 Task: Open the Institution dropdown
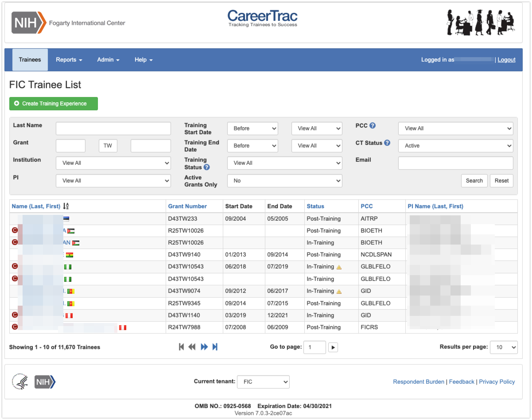click(113, 163)
